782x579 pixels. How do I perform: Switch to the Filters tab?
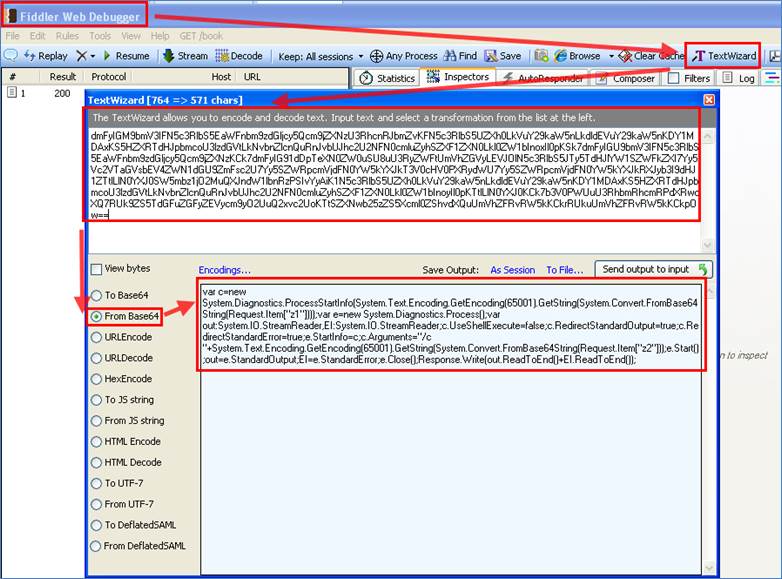pos(689,78)
